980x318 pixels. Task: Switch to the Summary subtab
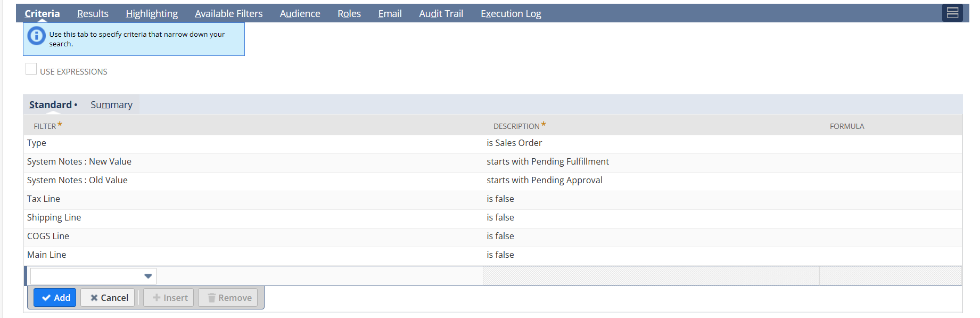pos(111,105)
